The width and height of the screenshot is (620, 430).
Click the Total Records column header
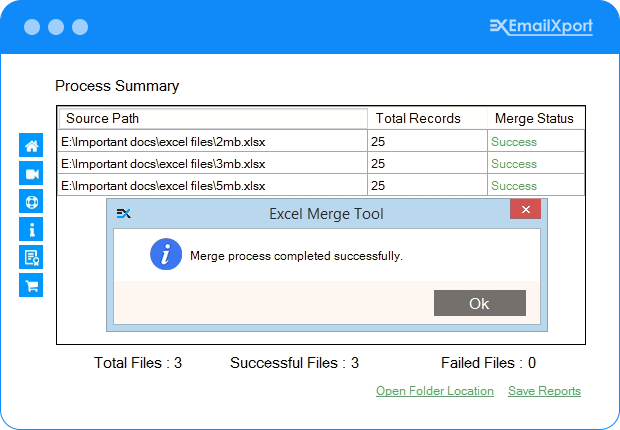point(427,118)
